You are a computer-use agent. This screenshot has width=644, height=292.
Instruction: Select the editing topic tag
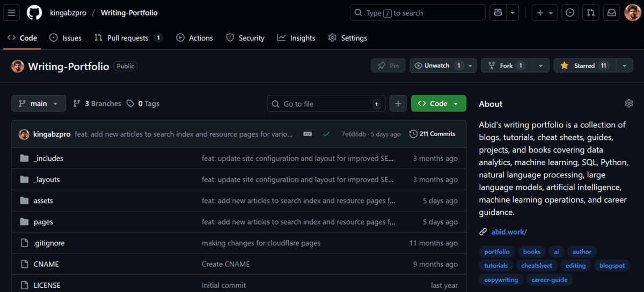(576, 265)
